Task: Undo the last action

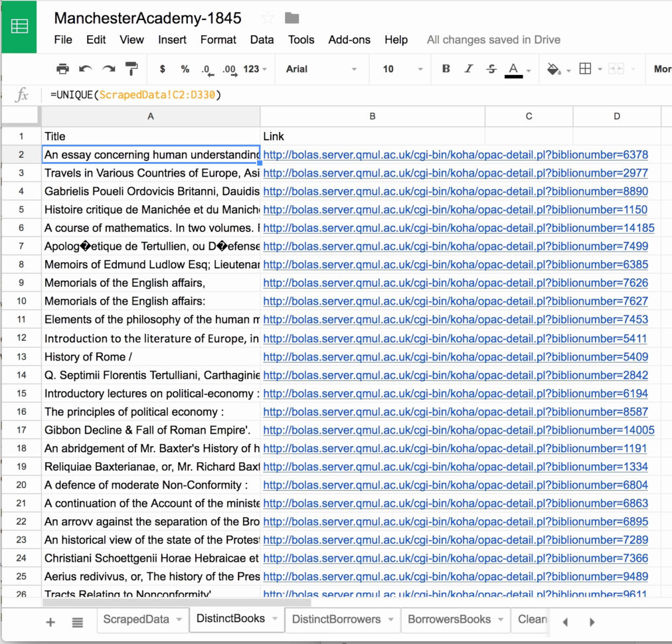Action: (86, 69)
